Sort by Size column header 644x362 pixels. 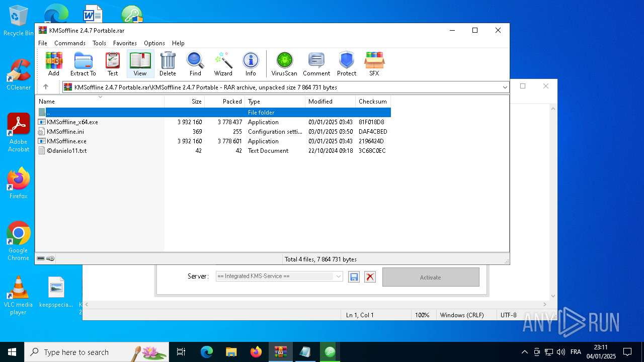pyautogui.click(x=185, y=102)
